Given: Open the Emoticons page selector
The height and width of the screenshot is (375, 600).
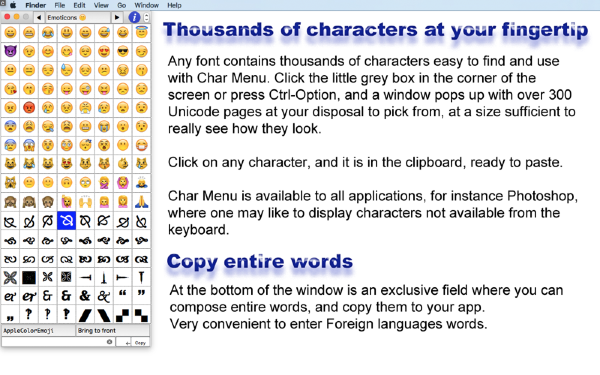Looking at the screenshot, I should 78,17.
